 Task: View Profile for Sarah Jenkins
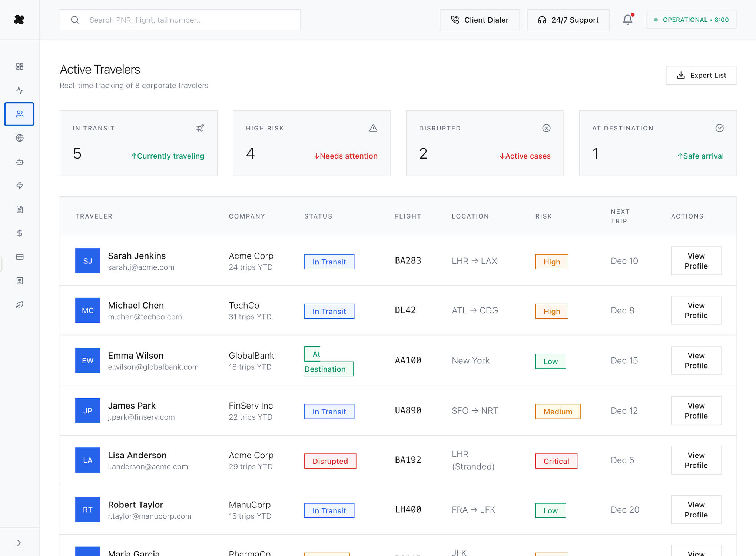point(696,261)
